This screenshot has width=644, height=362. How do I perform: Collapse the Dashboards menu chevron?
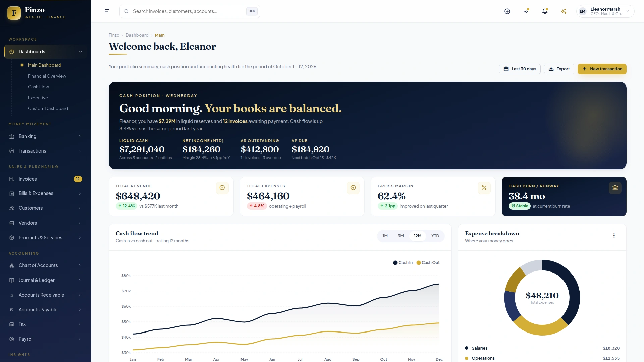pos(80,52)
